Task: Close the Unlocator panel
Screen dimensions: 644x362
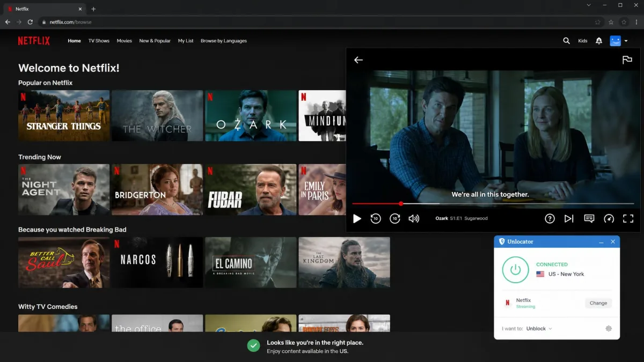Action: tap(613, 242)
